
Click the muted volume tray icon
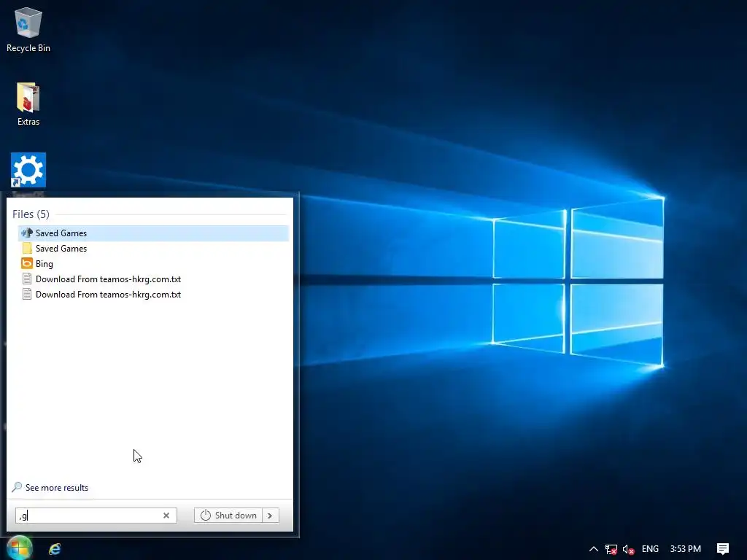pyautogui.click(x=628, y=549)
